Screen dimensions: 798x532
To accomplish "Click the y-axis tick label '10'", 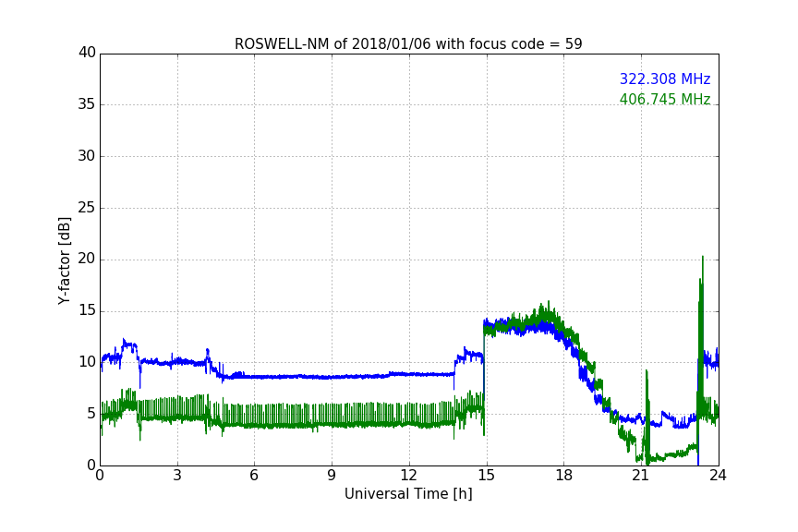I will coord(87,362).
